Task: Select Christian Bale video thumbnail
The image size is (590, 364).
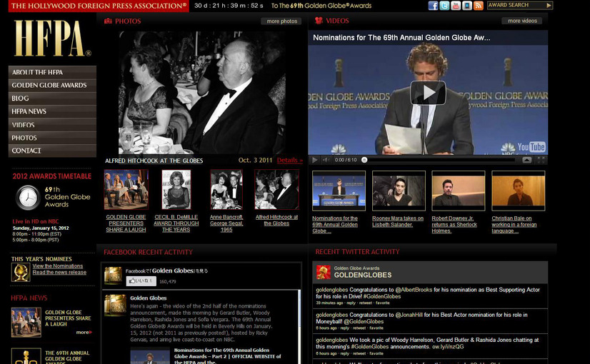Action: coord(518,191)
